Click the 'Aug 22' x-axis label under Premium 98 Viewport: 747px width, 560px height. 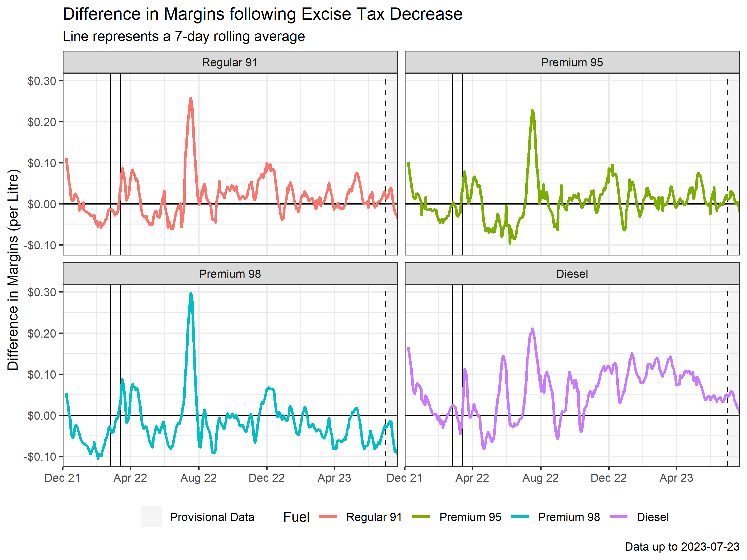pyautogui.click(x=198, y=478)
